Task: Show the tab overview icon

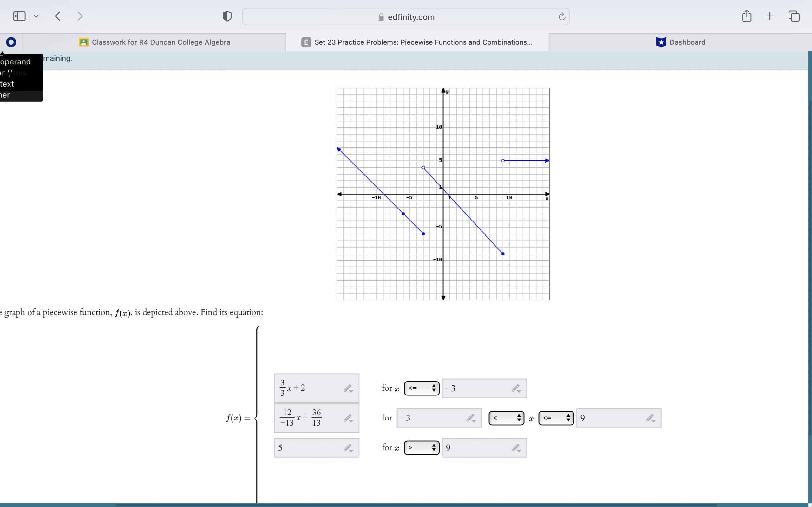Action: tap(794, 16)
